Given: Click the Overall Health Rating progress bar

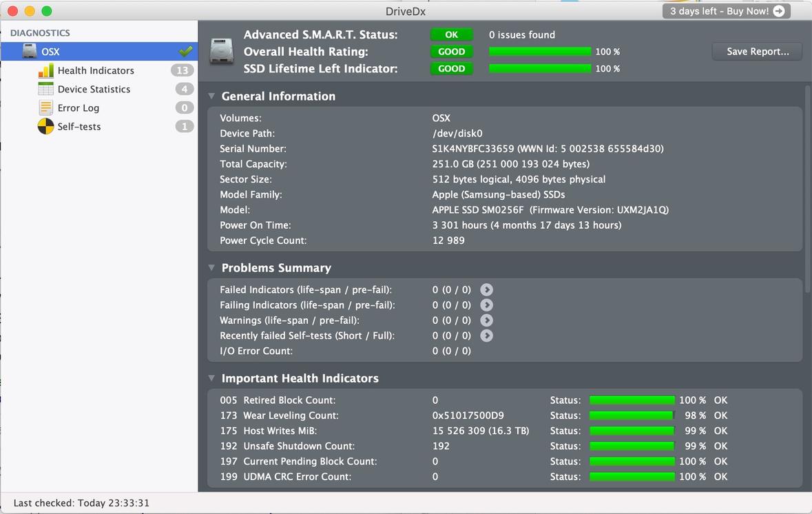Looking at the screenshot, I should point(539,51).
